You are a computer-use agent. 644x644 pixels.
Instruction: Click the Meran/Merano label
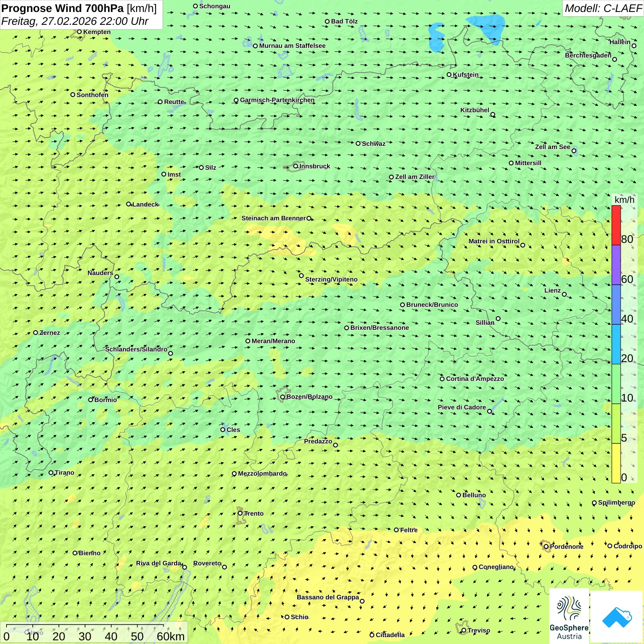[x=273, y=341]
